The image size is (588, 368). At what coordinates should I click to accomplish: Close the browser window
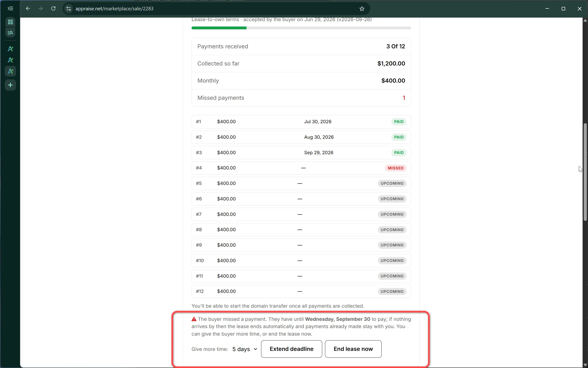pos(580,8)
